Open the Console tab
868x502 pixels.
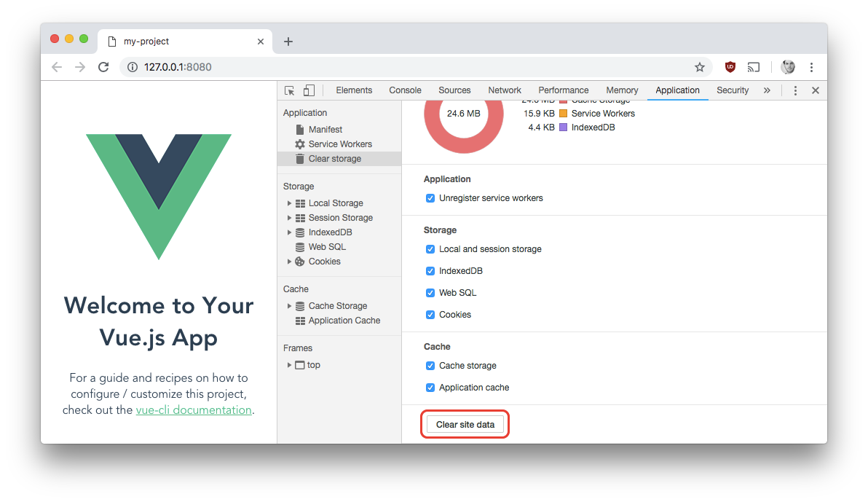[405, 90]
